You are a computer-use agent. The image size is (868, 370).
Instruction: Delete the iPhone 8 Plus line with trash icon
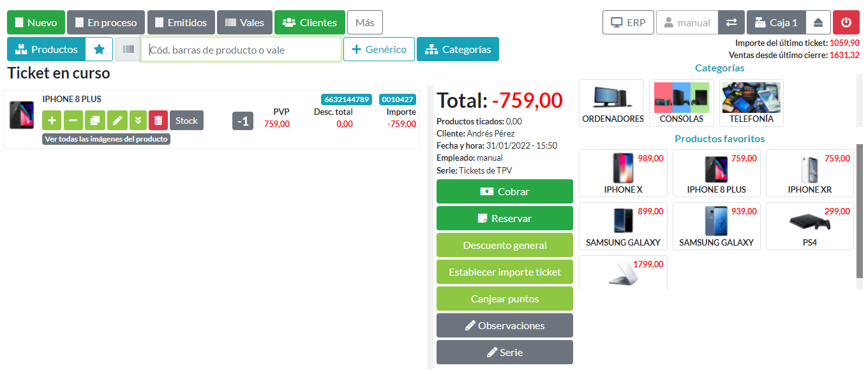click(x=158, y=121)
